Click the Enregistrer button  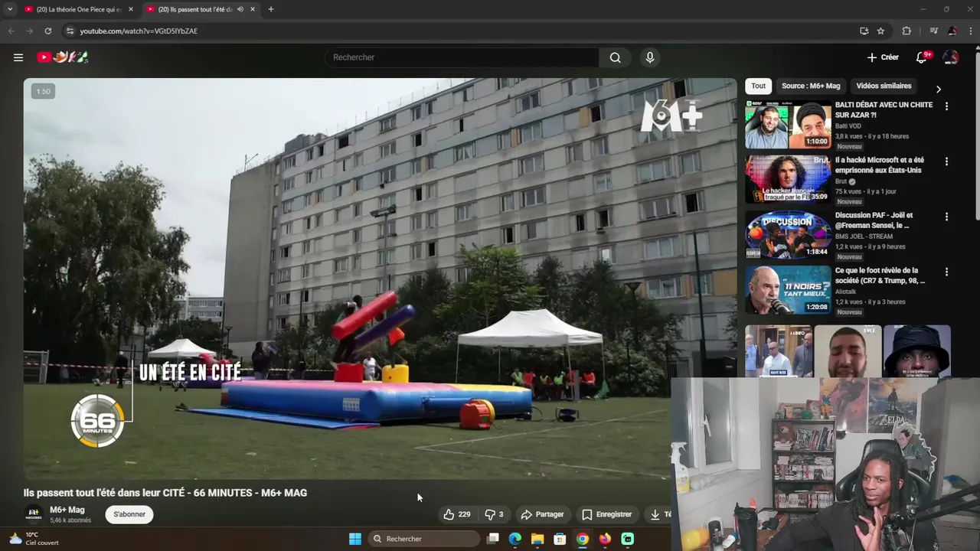[x=607, y=514]
